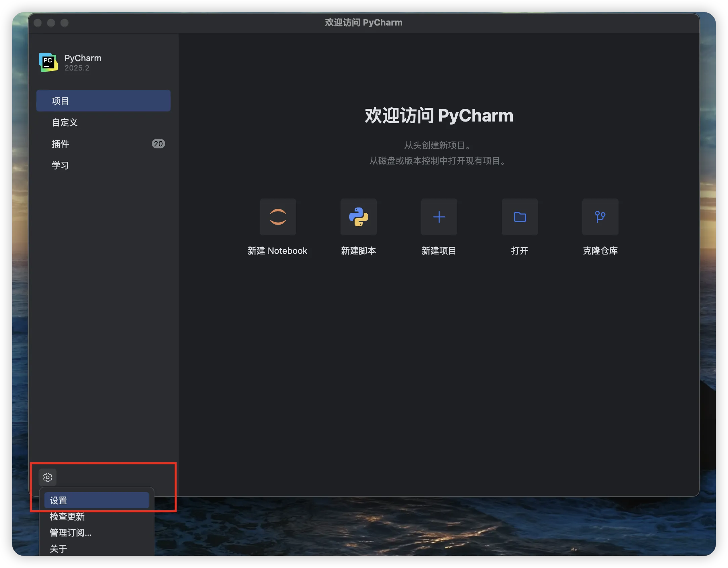Screen dimensions: 728x568
Task: Open the 学习 sidebar tab
Action: pyautogui.click(x=60, y=165)
